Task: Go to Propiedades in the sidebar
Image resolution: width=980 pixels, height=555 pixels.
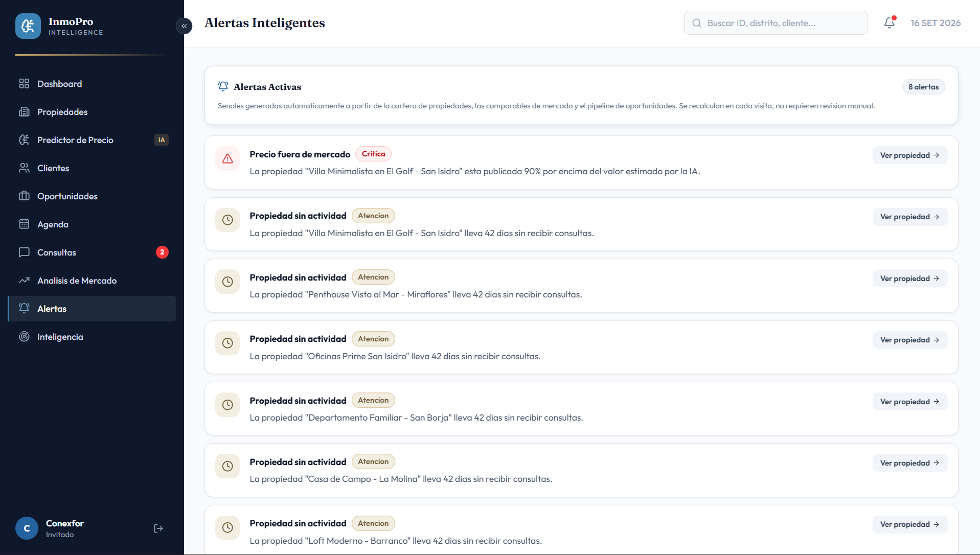Action: (92, 112)
